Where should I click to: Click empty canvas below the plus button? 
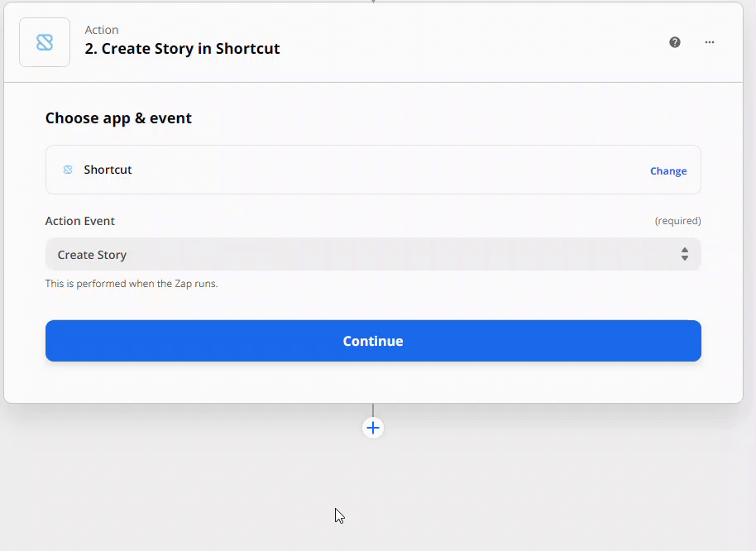pos(373,491)
